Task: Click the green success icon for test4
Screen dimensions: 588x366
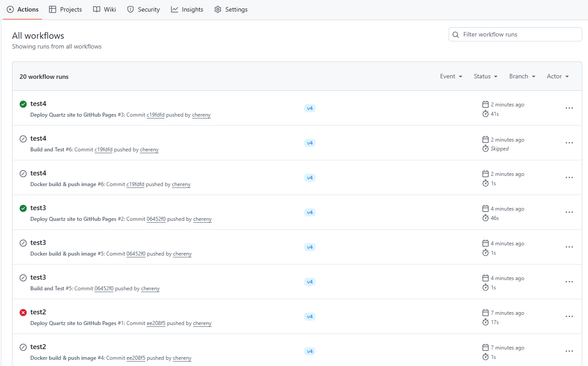Action: click(23, 104)
